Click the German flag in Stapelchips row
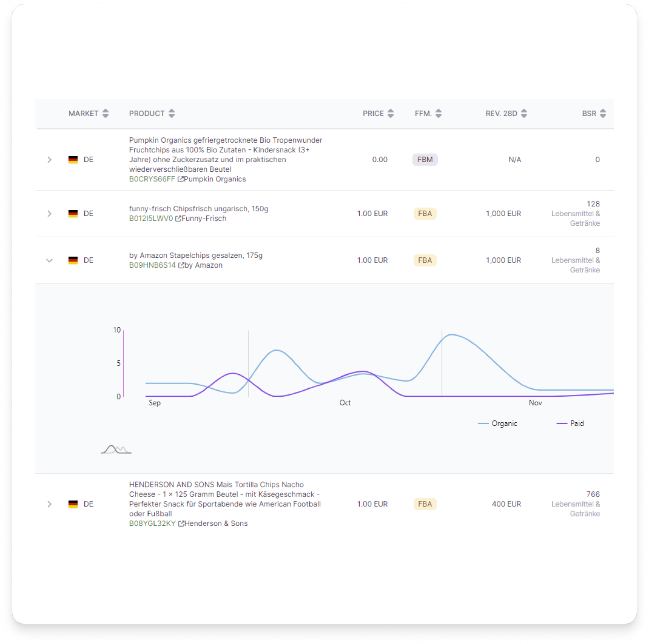This screenshot has width=649, height=644. click(73, 260)
